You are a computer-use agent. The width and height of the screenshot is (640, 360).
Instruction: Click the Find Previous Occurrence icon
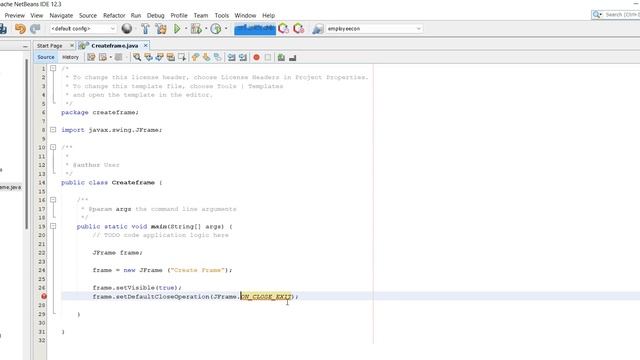coord(148,58)
